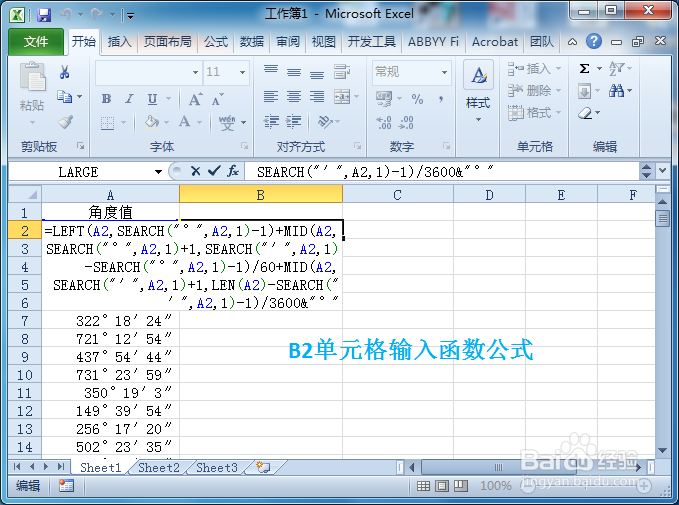Click the Clear eraser icon
This screenshot has width=679, height=505.
tap(585, 113)
